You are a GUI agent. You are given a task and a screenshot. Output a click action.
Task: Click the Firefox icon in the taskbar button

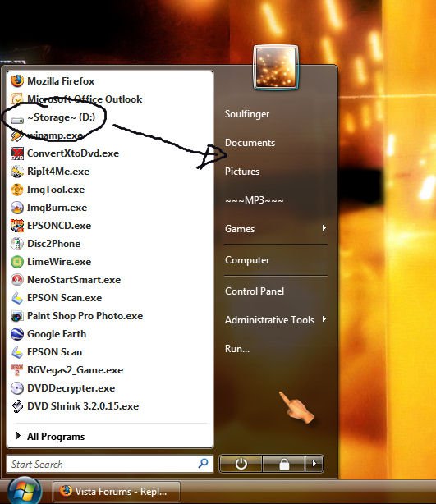66,491
